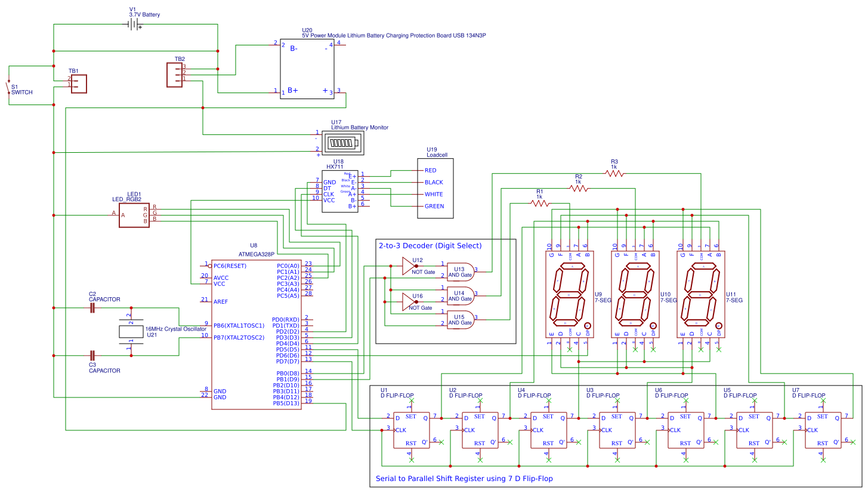Select the 2-to-3 Decoder title text

click(x=430, y=245)
